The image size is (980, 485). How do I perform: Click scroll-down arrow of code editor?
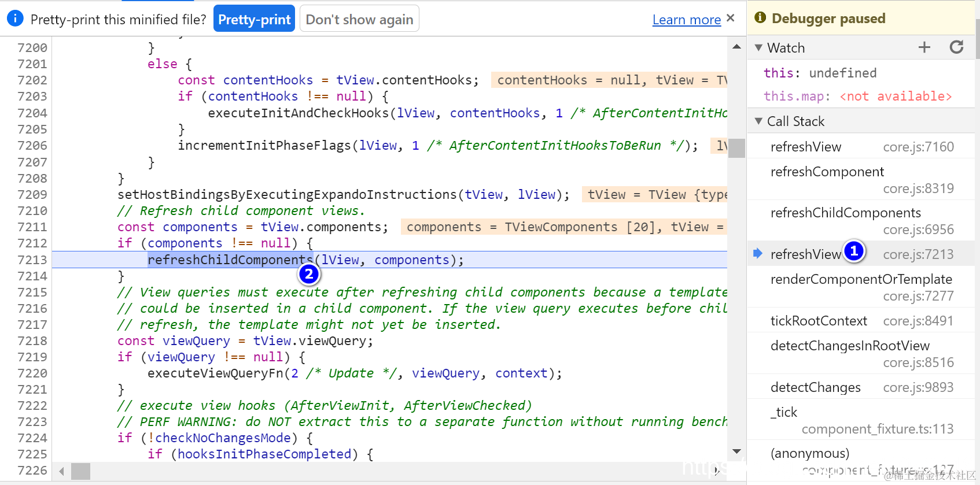coord(736,451)
